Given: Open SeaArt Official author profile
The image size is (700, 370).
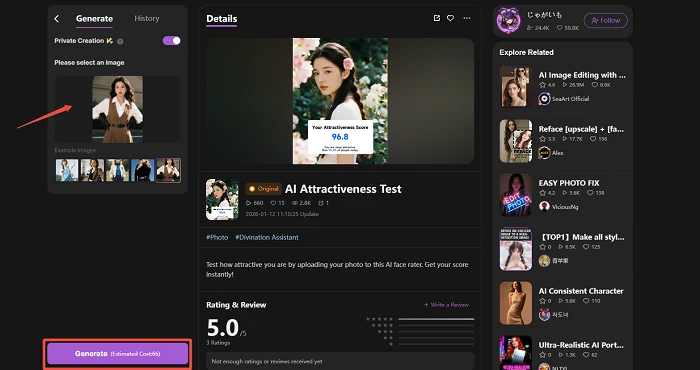Looking at the screenshot, I should pyautogui.click(x=564, y=99).
